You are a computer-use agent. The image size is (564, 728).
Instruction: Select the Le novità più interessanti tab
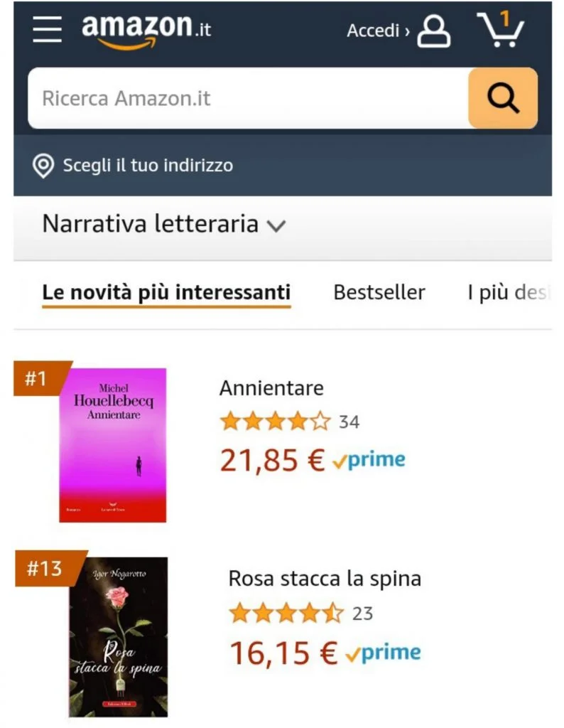(x=166, y=293)
